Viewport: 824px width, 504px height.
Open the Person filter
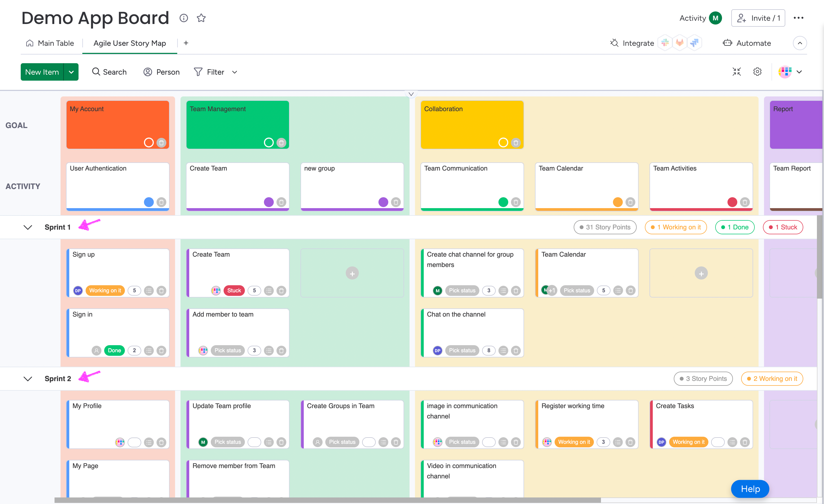(x=161, y=72)
